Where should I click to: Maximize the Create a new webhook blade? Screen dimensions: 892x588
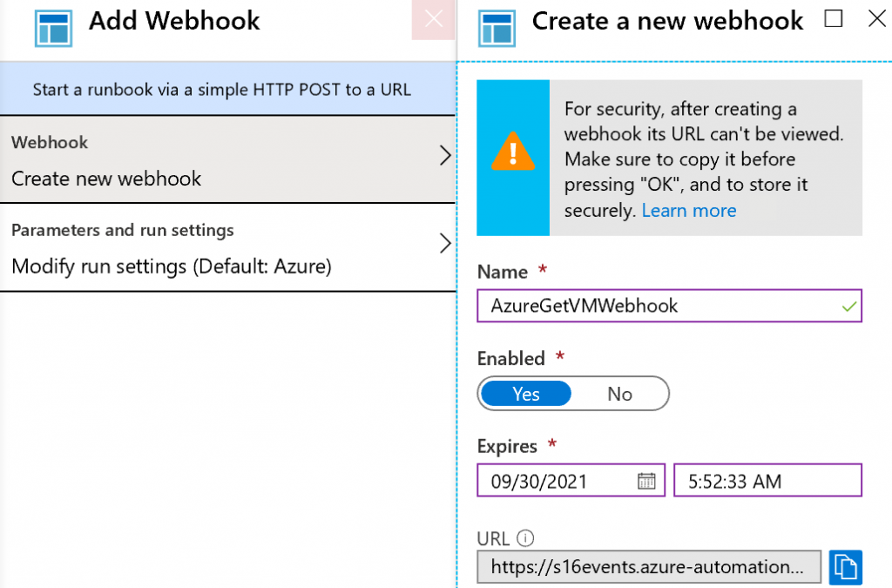click(834, 18)
